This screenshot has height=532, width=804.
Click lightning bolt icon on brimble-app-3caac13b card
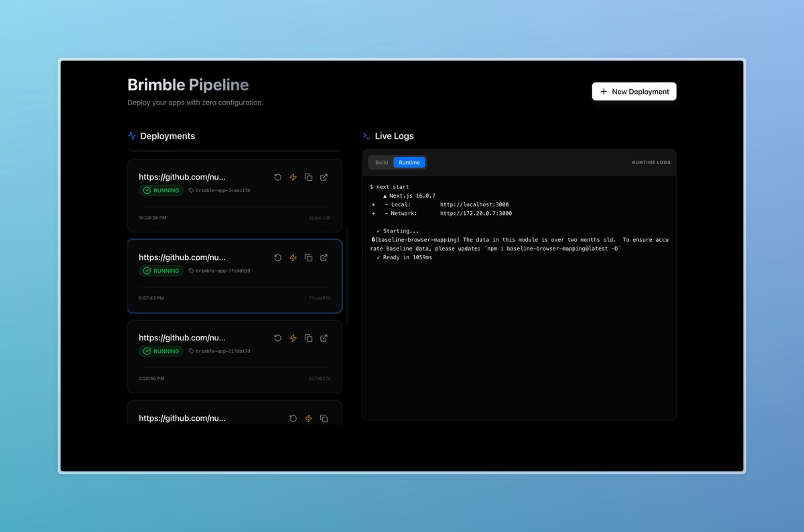tap(293, 177)
